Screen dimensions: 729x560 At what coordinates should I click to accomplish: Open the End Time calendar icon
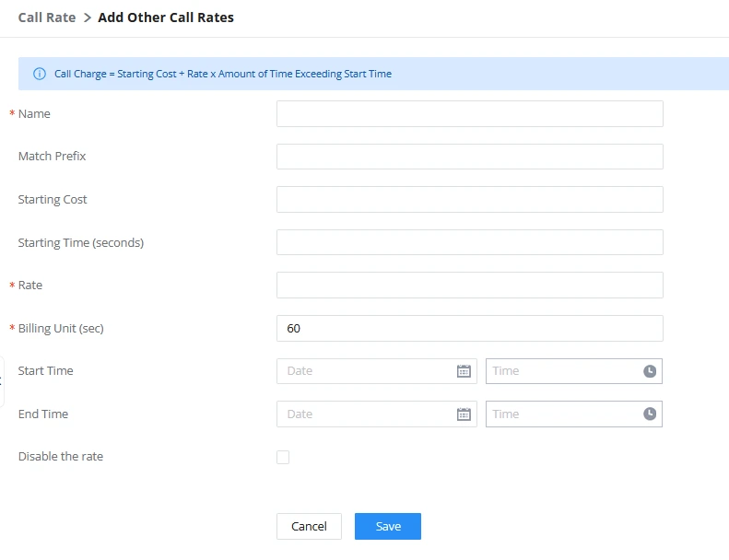point(464,414)
